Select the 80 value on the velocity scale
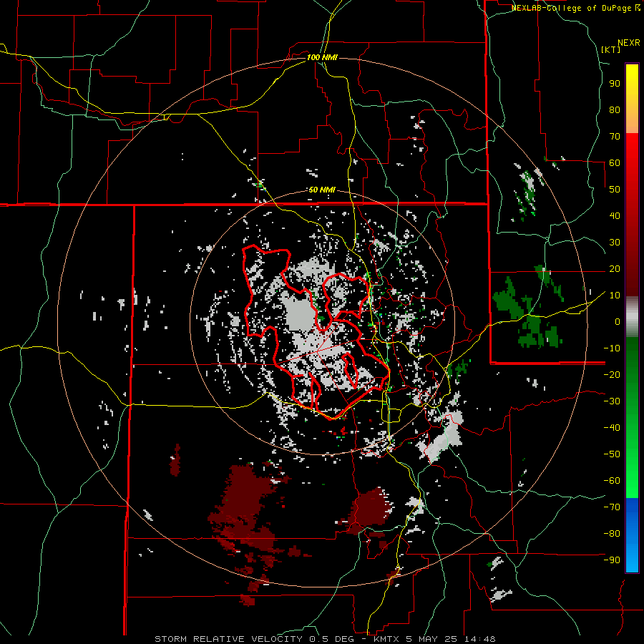644x644 pixels. coord(615,110)
